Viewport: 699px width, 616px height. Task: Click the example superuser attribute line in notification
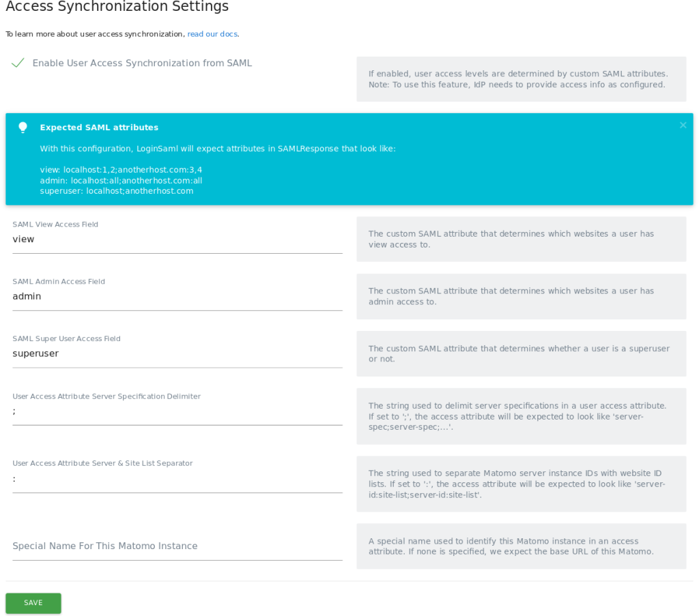(x=117, y=191)
